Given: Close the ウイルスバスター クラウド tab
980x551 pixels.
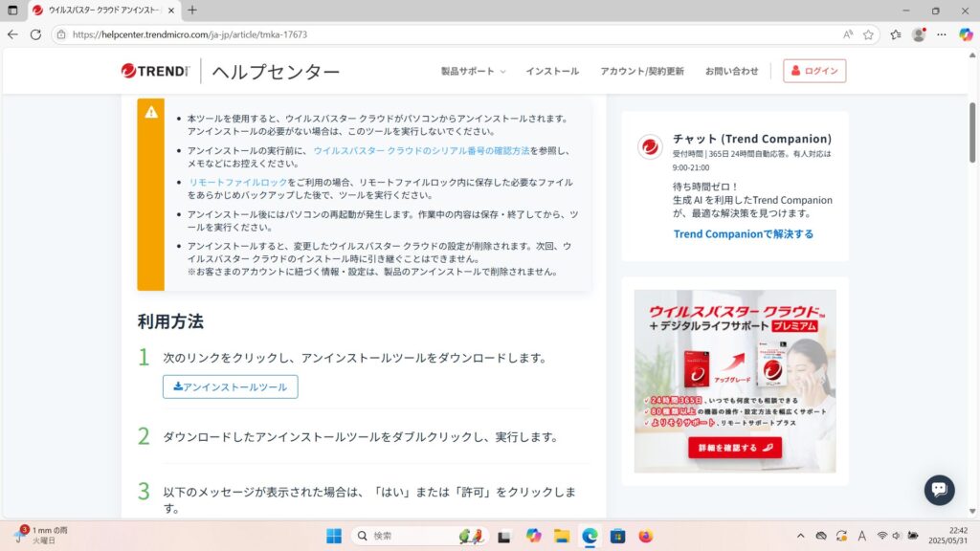Looking at the screenshot, I should [171, 11].
